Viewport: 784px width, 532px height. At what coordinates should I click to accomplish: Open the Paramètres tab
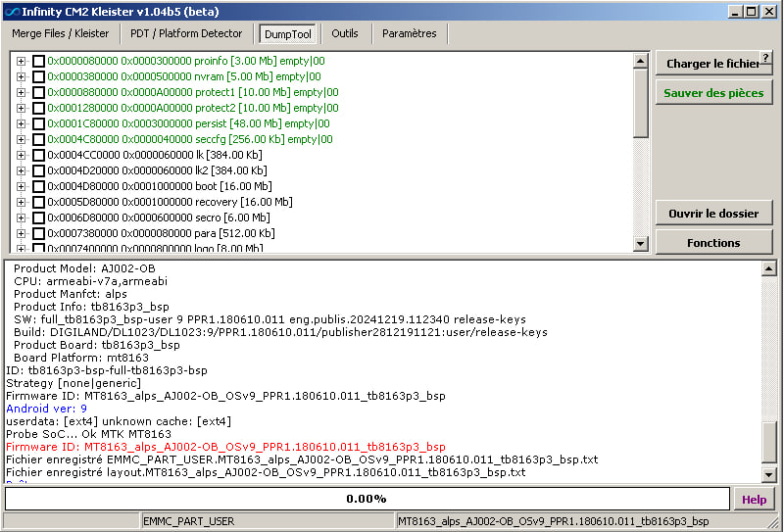point(409,33)
